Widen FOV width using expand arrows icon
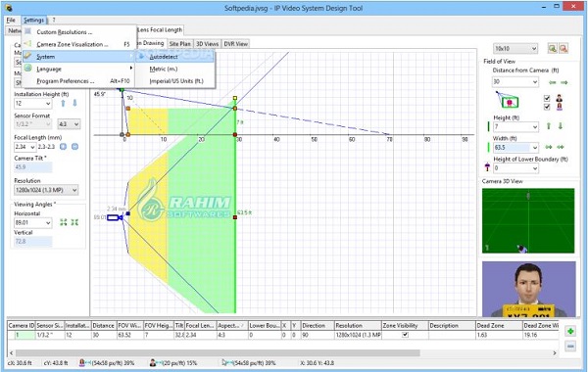 (549, 147)
